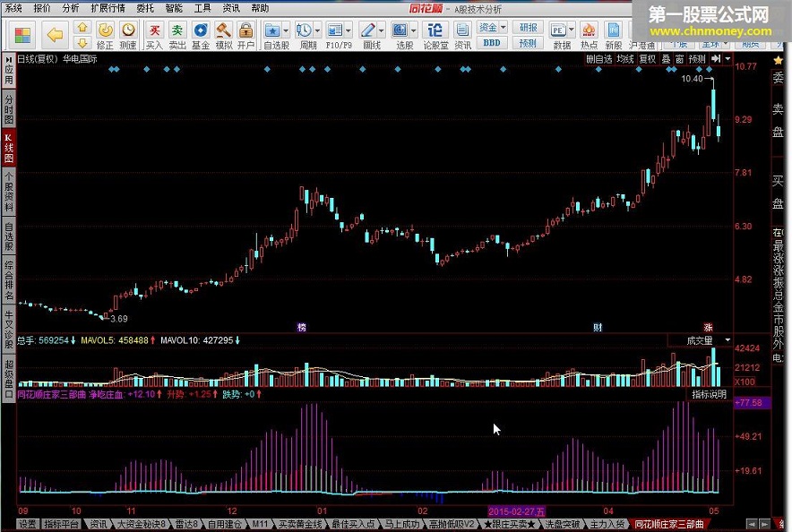
Task: Click the 买入 buy icon
Action: coord(154,30)
